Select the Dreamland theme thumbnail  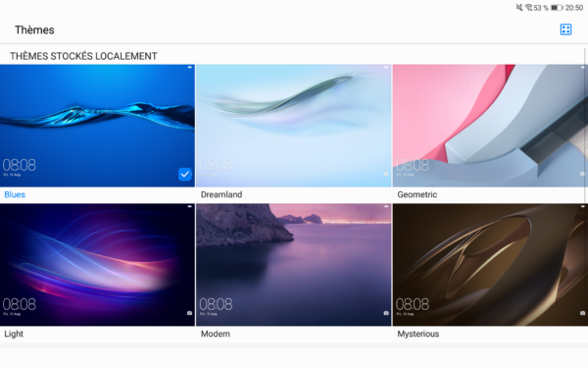(x=294, y=126)
